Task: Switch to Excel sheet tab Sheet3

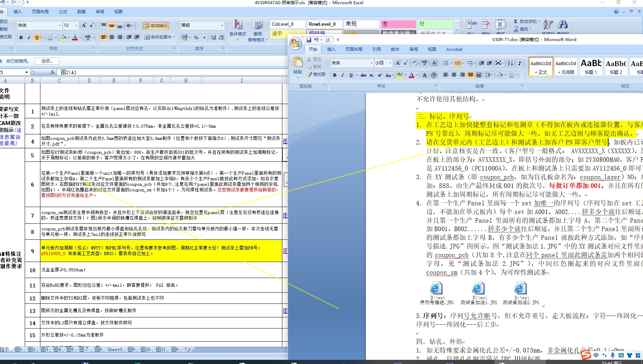Action: [115, 349]
